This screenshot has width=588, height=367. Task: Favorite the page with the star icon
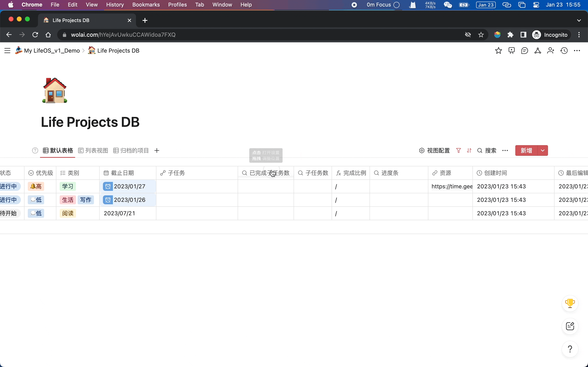[x=498, y=51]
